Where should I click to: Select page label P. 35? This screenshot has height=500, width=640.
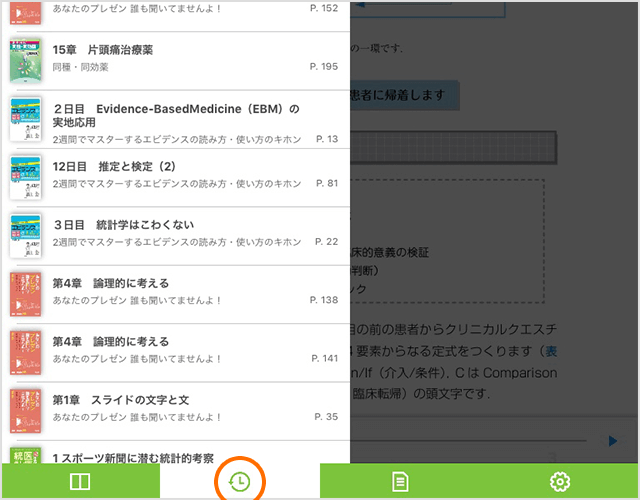[326, 417]
